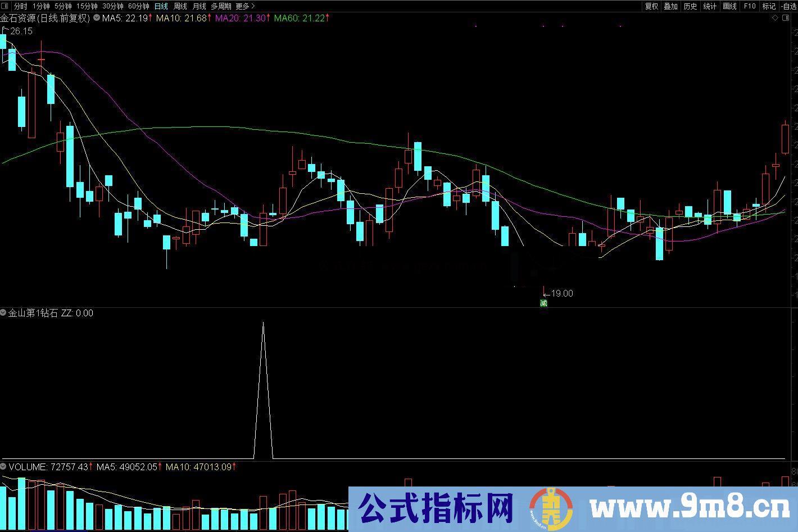Click the 19.00 low price label
The image size is (798, 532).
[562, 293]
